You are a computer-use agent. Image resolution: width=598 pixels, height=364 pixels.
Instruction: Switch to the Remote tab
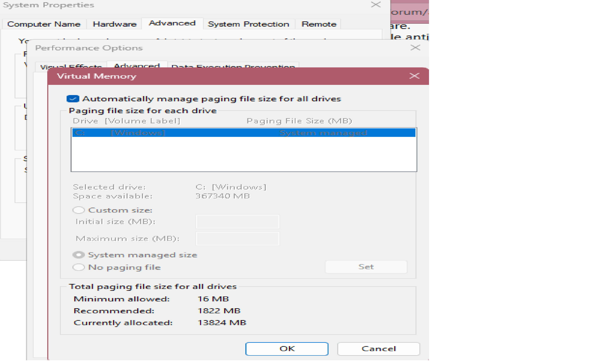318,24
